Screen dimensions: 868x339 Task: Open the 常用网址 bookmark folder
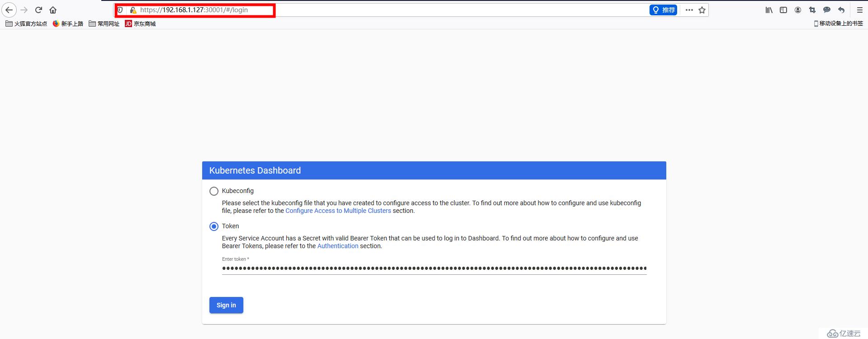pyautogui.click(x=104, y=24)
